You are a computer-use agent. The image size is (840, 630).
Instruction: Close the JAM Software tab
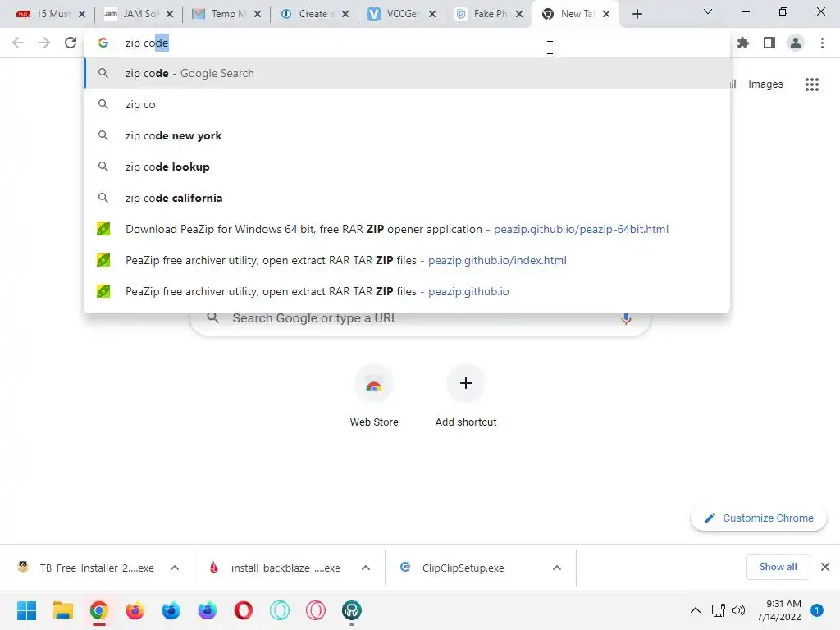tap(170, 14)
